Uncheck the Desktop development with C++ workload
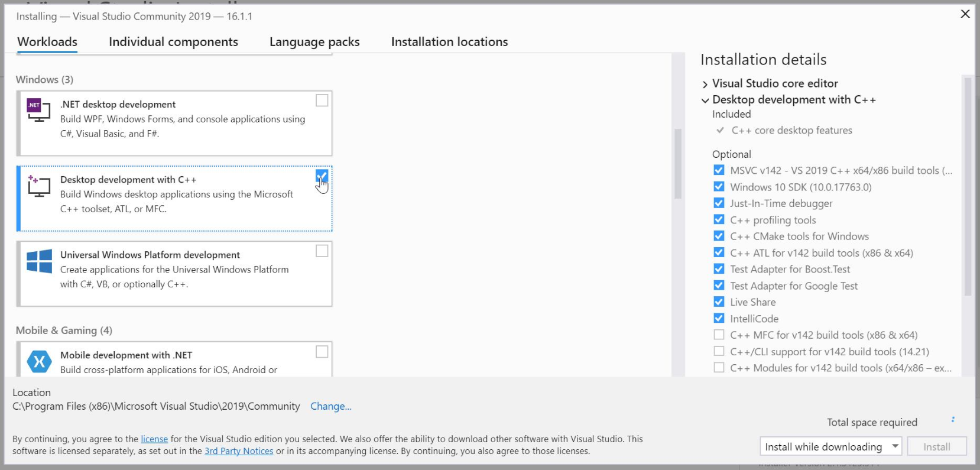980x470 pixels. pos(322,176)
